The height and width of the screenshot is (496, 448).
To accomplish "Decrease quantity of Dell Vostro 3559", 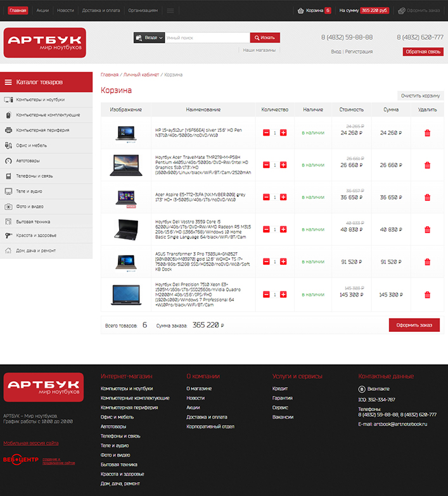I will pyautogui.click(x=266, y=230).
